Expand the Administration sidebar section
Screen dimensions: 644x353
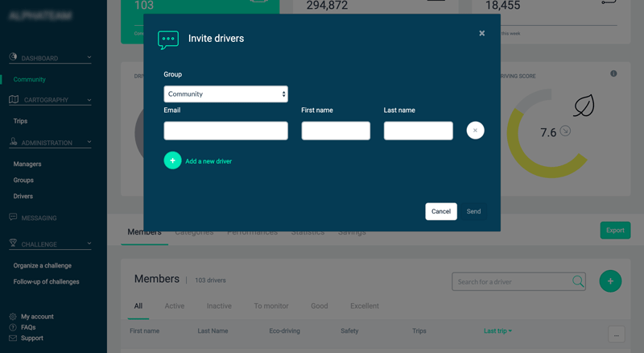(x=89, y=143)
